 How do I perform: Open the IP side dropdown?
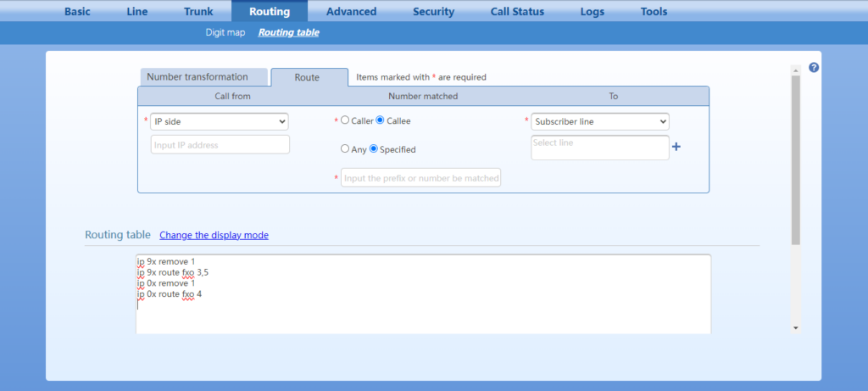coord(220,121)
